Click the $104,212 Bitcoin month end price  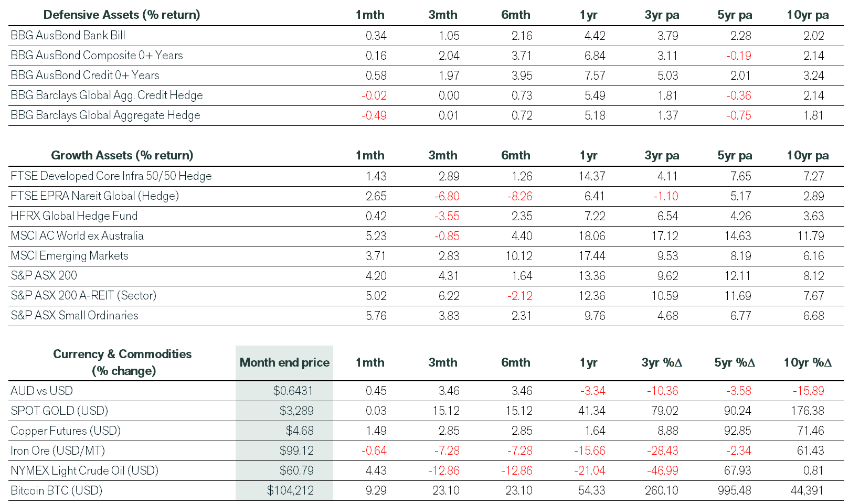pos(290,490)
